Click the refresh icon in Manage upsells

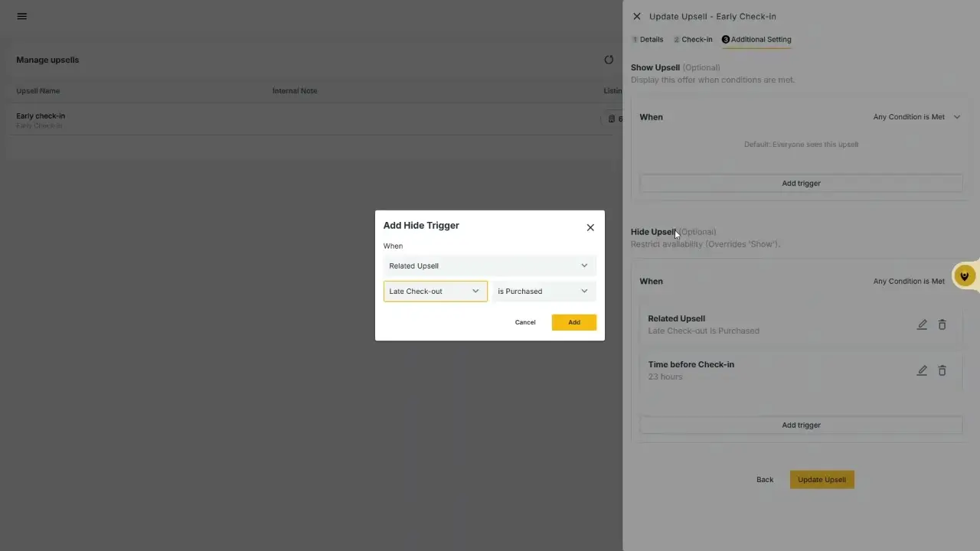(x=609, y=60)
